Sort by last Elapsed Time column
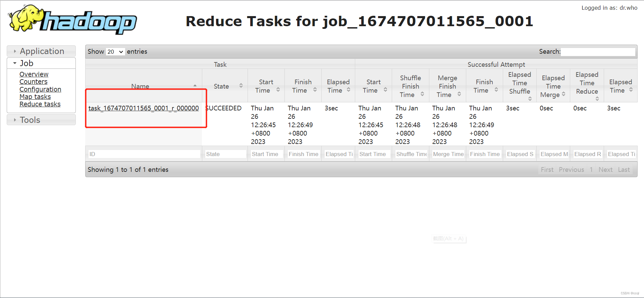644x298 pixels. [x=621, y=86]
